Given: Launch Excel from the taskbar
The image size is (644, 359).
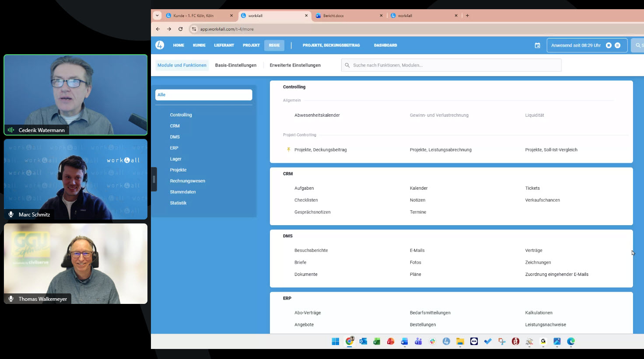Looking at the screenshot, I should pos(377,342).
